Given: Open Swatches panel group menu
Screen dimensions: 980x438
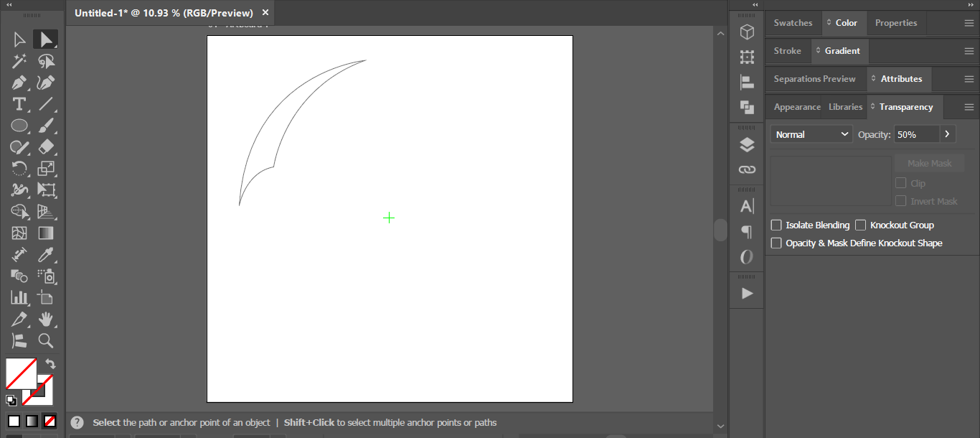Looking at the screenshot, I should (x=969, y=23).
